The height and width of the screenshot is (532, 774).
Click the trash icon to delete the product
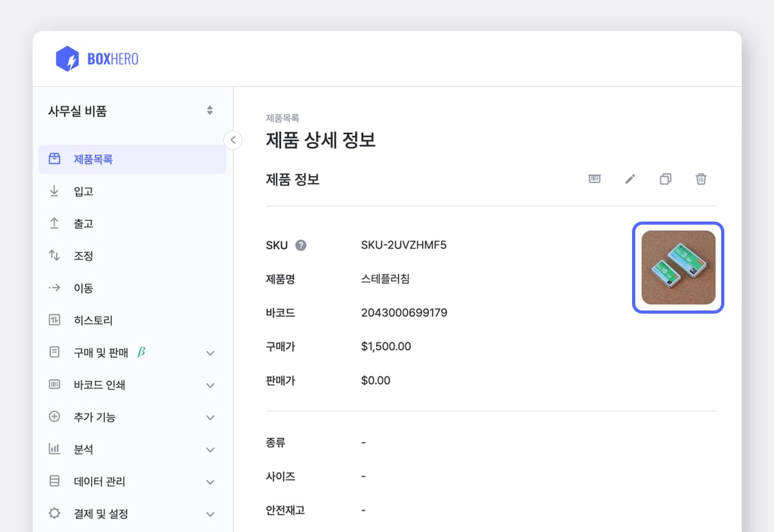coord(700,179)
